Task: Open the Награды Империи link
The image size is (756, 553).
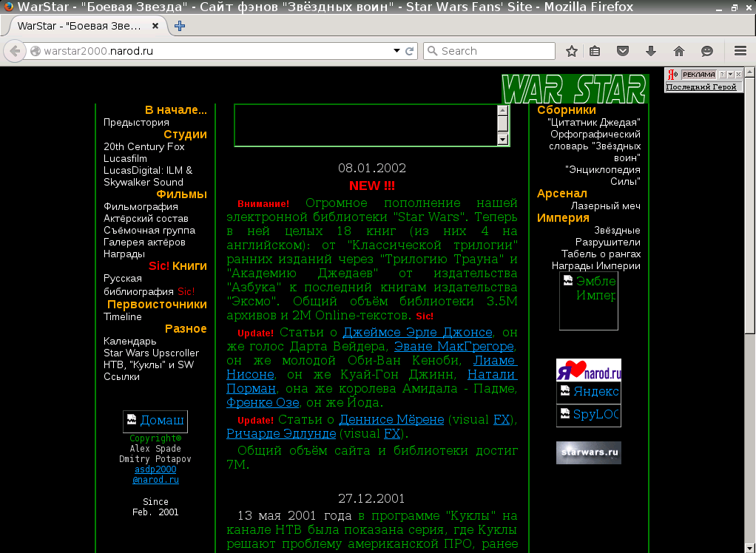Action: click(596, 266)
